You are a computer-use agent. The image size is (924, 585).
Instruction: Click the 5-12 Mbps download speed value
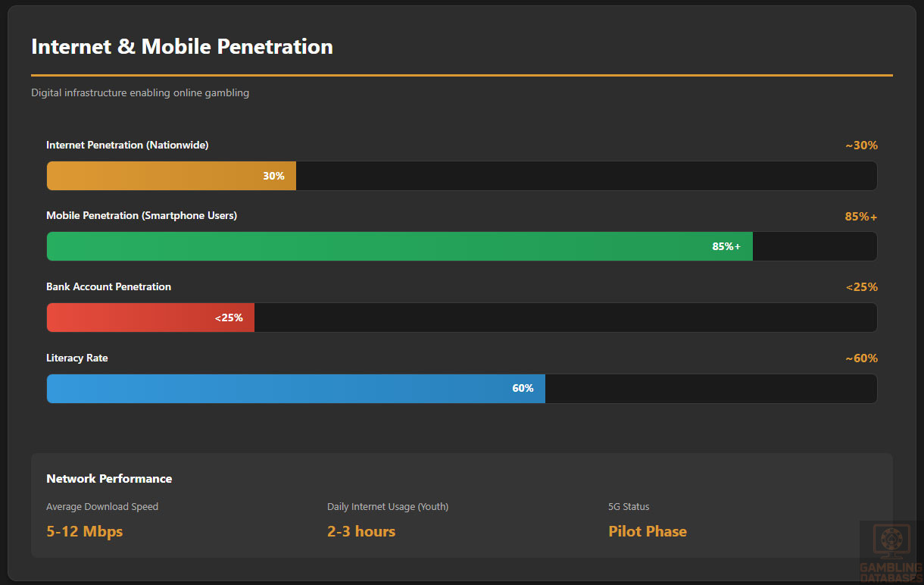[x=84, y=531]
